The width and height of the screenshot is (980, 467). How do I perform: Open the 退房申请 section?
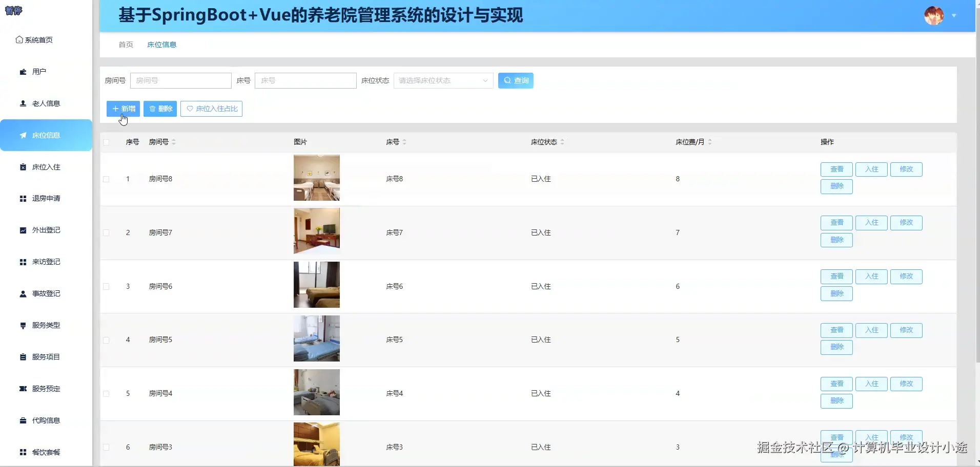tap(46, 198)
